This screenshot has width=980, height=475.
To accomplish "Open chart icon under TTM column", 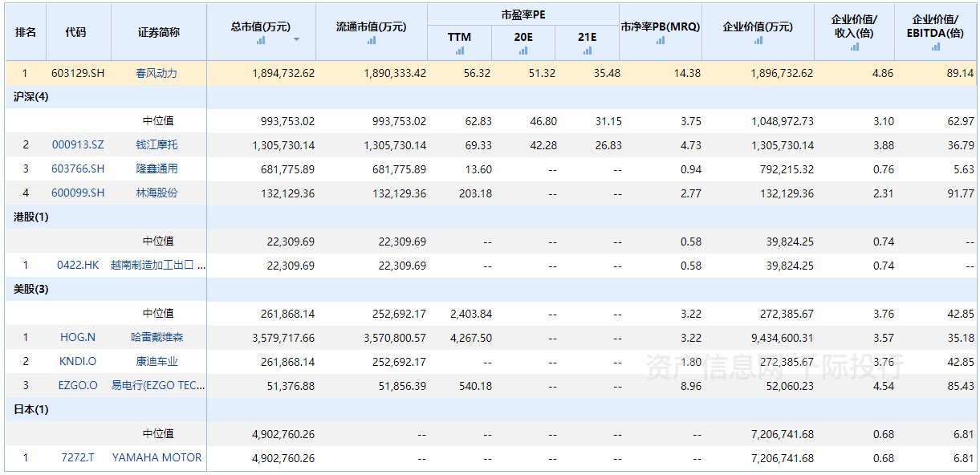I will click(x=460, y=51).
